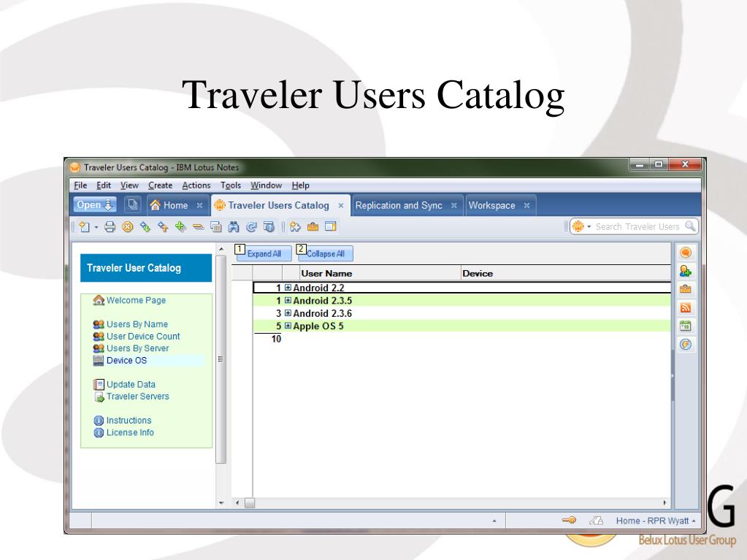
Task: Open the Create menu
Action: pos(160,185)
